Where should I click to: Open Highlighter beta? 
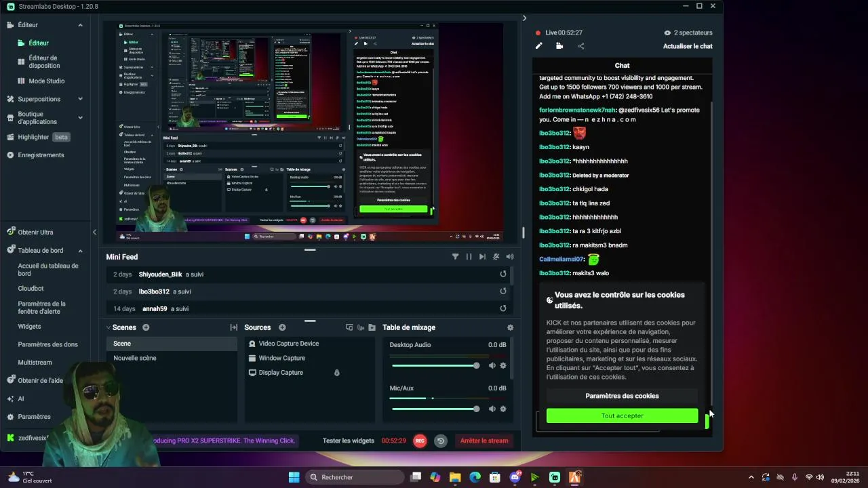38,137
